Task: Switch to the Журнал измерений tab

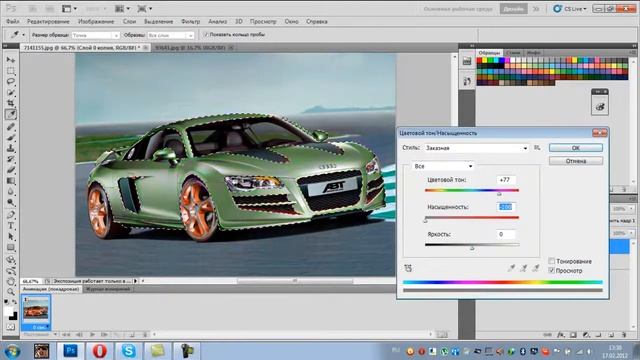Action: pyautogui.click(x=108, y=289)
